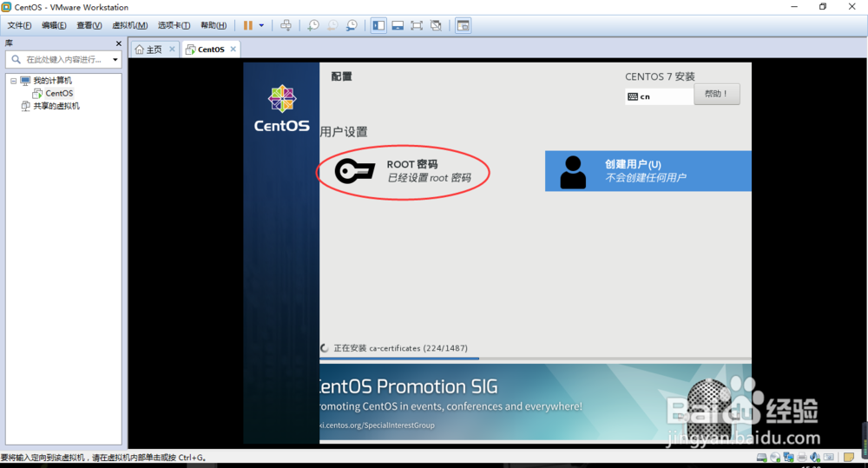Open the 帮助(H) menu
This screenshot has width=868, height=468.
click(x=214, y=25)
